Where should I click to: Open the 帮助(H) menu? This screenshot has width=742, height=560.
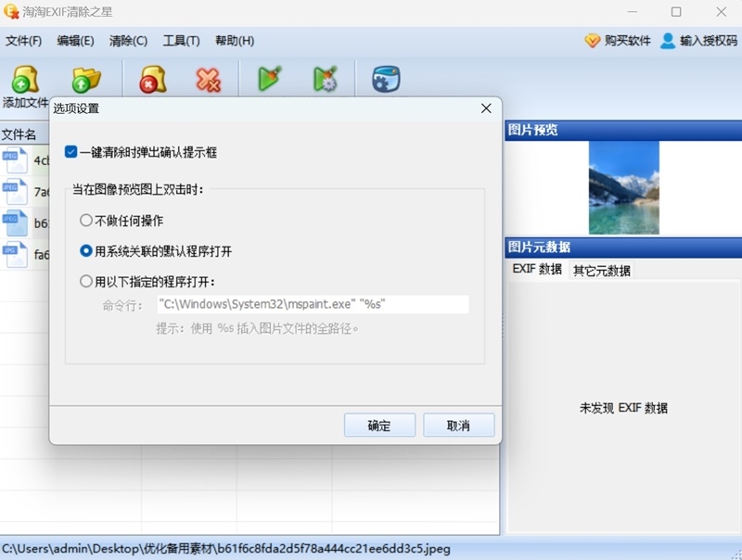click(x=235, y=41)
